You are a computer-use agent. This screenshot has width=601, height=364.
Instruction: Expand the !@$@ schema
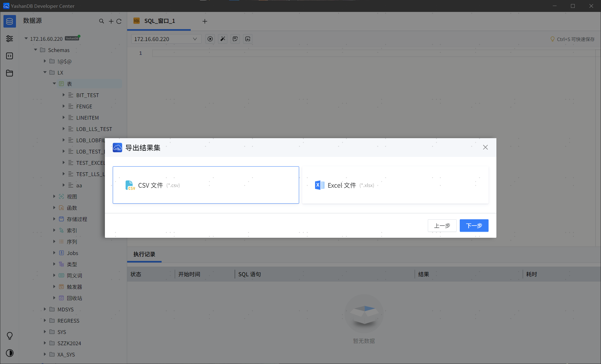[45, 61]
